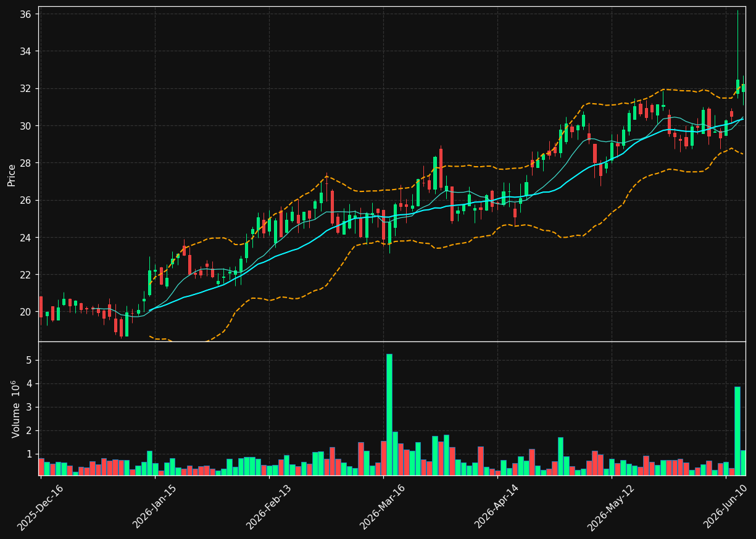Click the 2026-Mar-16 date label
The height and width of the screenshot is (539, 756).
pos(383,507)
